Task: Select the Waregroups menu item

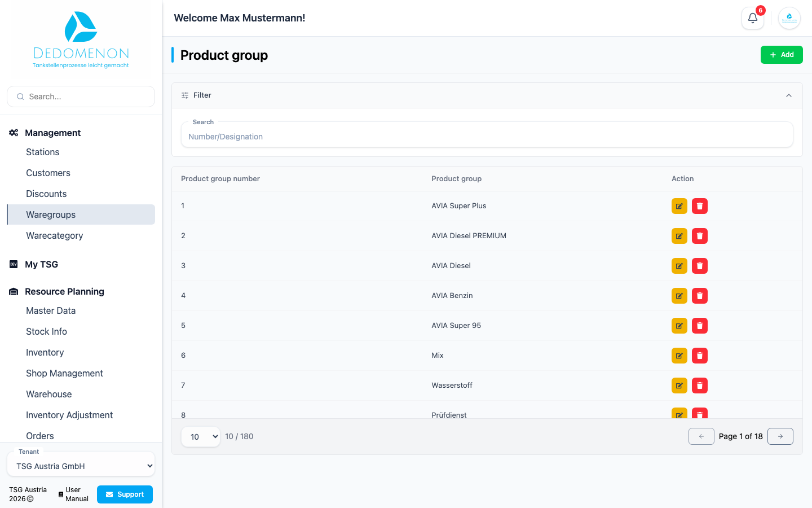Action: pyautogui.click(x=81, y=214)
